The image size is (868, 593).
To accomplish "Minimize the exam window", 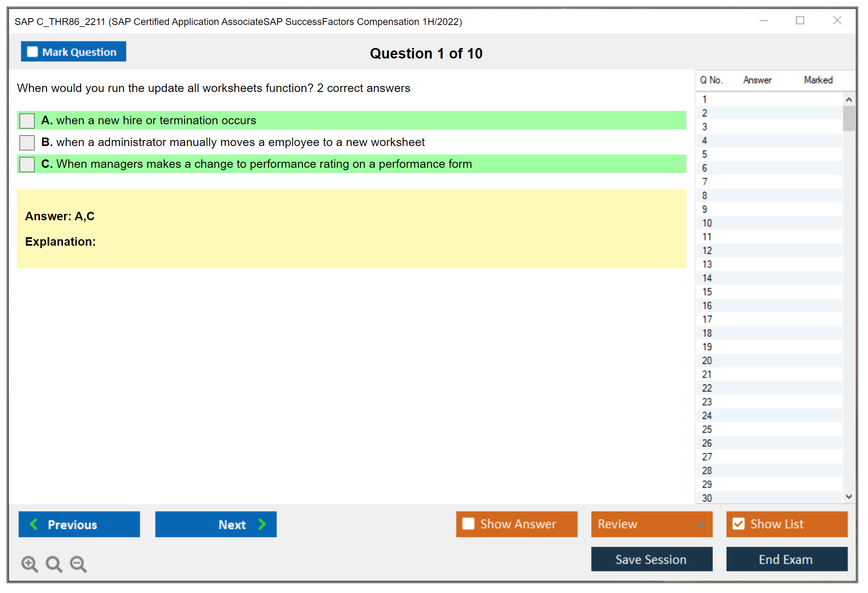I will coord(763,21).
